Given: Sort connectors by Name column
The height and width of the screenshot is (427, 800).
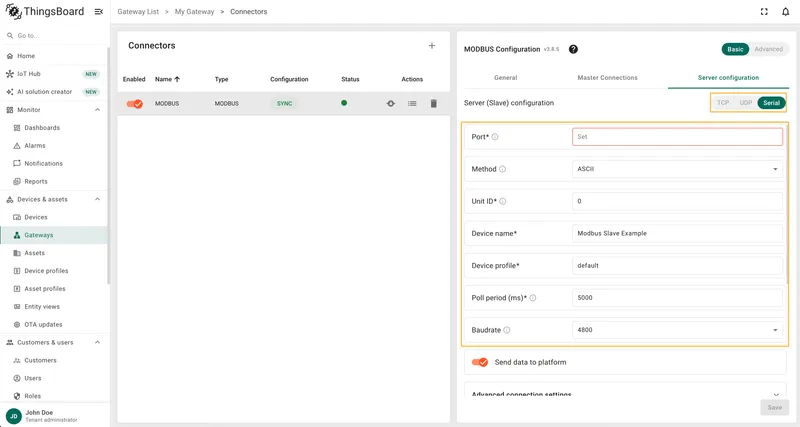Looking at the screenshot, I should 167,79.
